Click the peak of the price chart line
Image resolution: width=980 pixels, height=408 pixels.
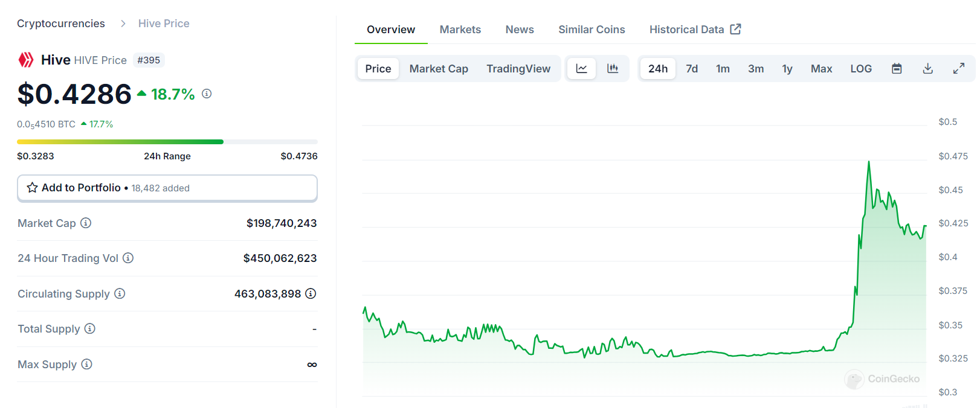(x=869, y=162)
